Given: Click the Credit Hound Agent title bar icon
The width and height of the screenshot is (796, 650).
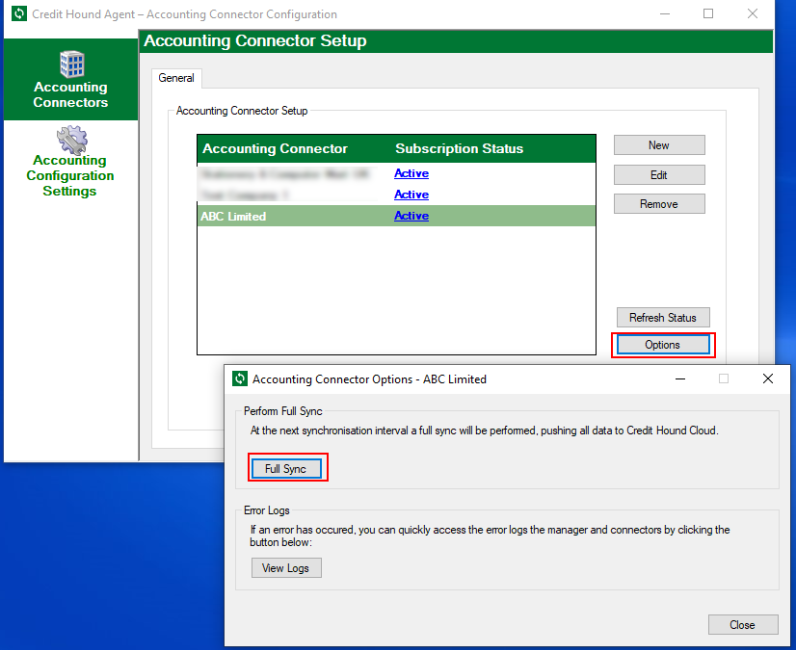Looking at the screenshot, I should pos(19,14).
